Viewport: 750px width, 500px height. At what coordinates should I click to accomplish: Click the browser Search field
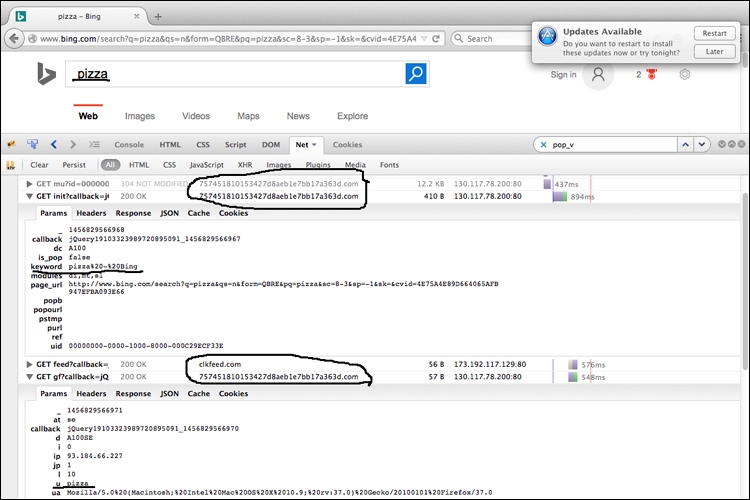493,39
